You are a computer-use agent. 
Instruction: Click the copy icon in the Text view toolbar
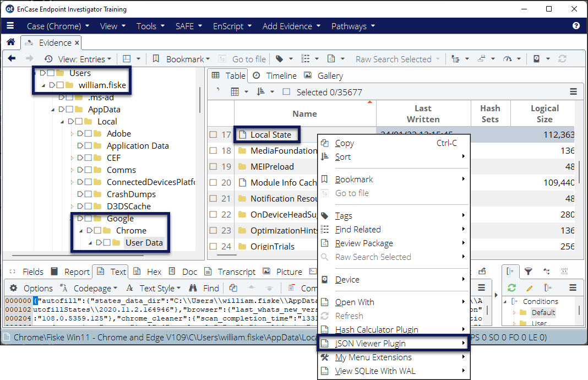(233, 288)
